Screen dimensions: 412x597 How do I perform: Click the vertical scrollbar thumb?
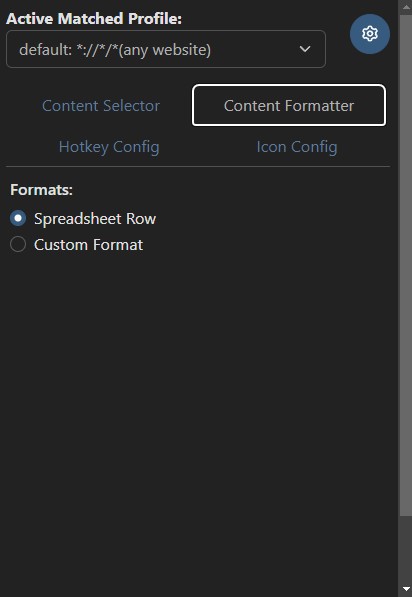[x=405, y=265]
